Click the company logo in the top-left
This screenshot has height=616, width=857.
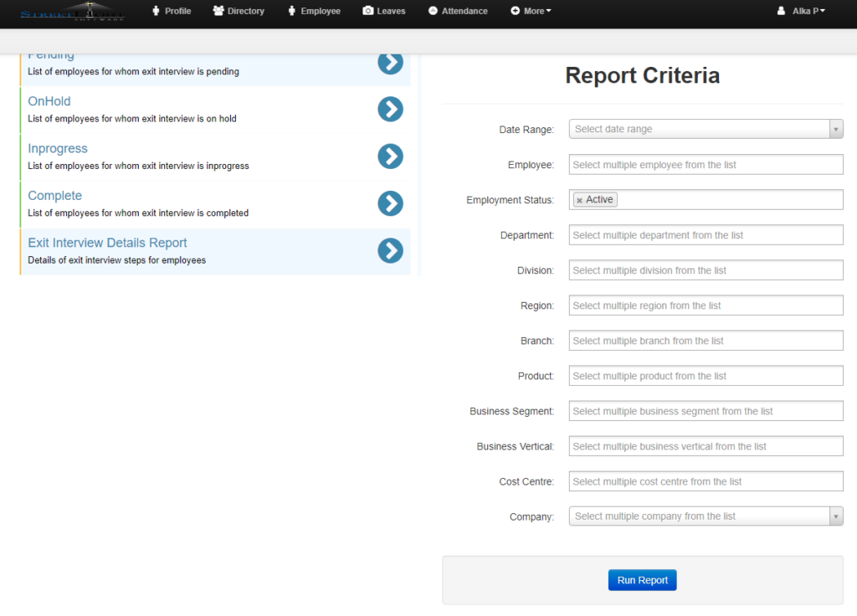click(x=71, y=13)
